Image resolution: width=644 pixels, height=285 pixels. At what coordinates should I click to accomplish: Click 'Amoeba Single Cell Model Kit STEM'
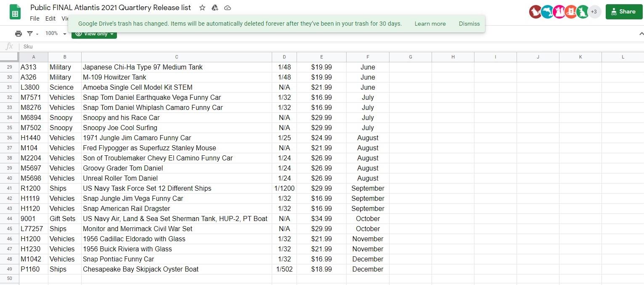pyautogui.click(x=177, y=88)
